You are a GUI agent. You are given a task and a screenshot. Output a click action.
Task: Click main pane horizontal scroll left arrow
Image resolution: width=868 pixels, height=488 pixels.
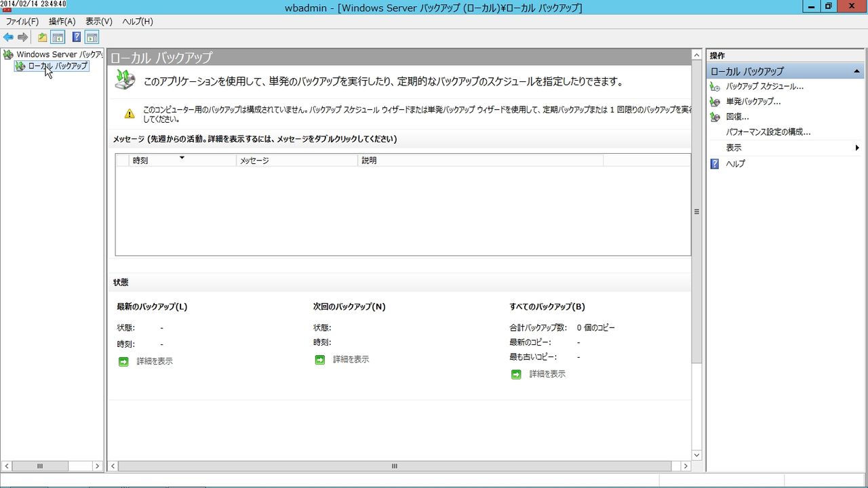point(113,466)
